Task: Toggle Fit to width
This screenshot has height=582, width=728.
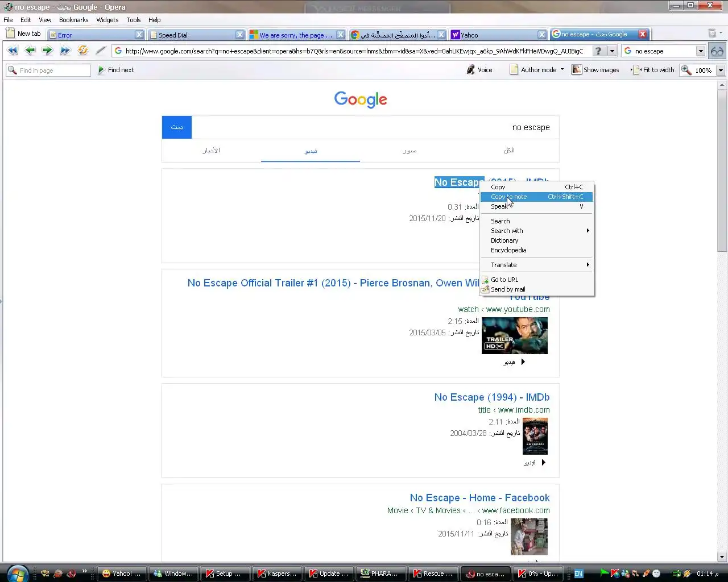Action: (653, 70)
